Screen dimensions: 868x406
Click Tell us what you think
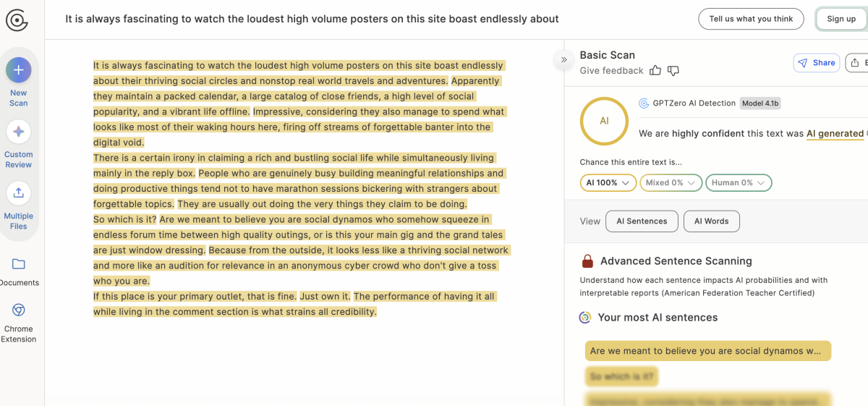[751, 19]
